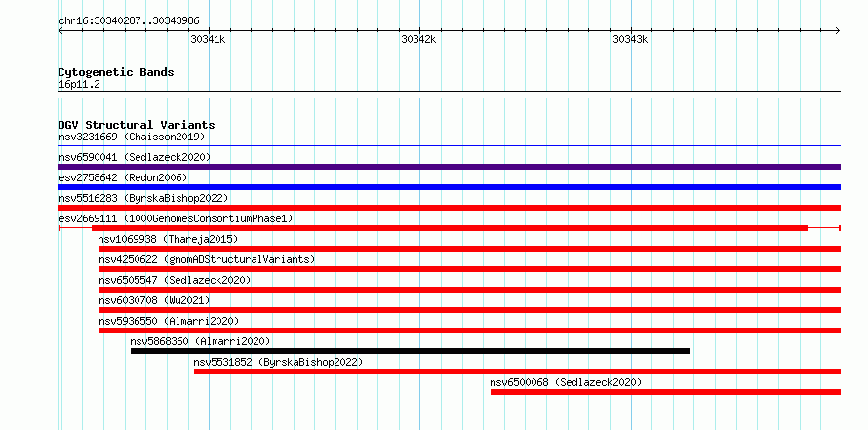Click the 16p11.2 cytogenetic band bar

tap(449, 95)
